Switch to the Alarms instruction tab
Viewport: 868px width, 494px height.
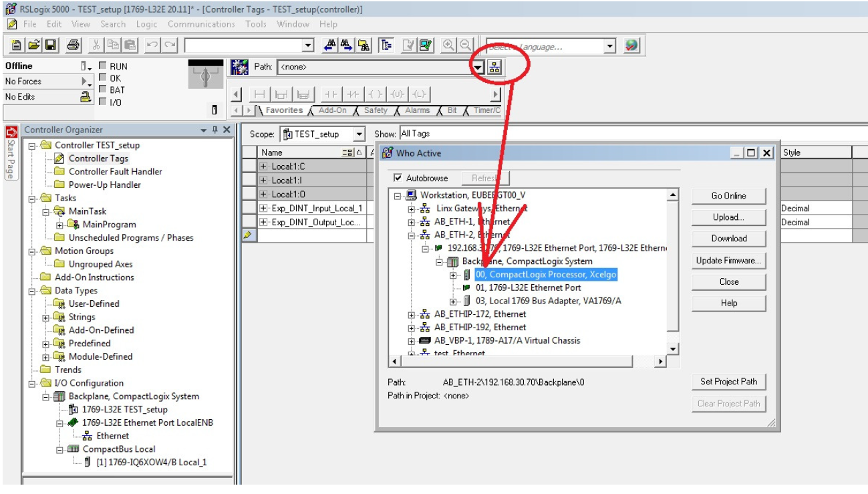click(418, 110)
